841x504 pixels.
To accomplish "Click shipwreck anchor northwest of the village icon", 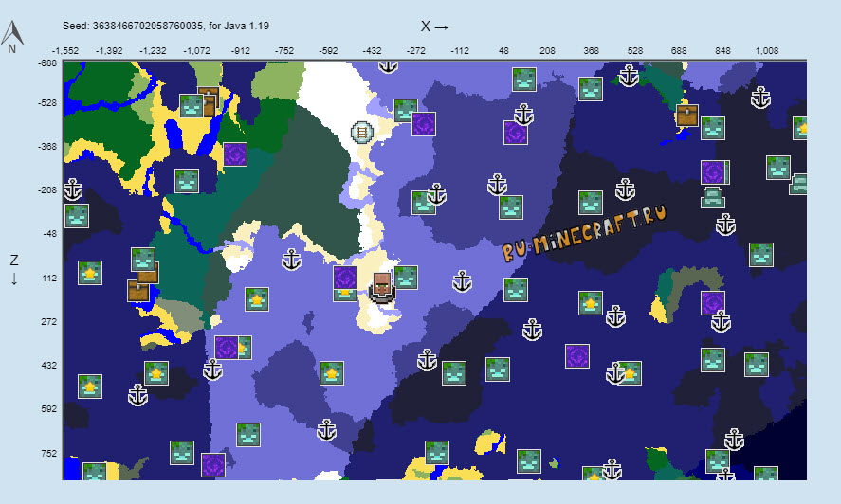I will (x=292, y=260).
